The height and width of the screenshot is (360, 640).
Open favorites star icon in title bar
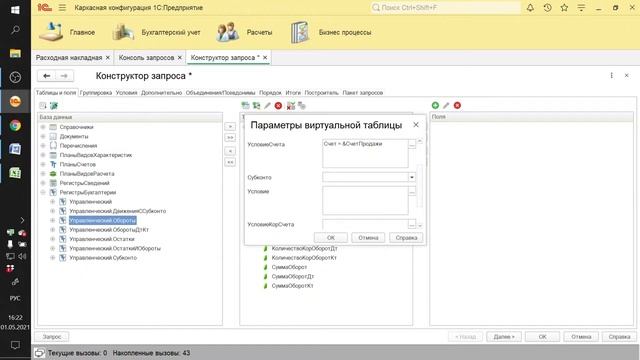coord(564,7)
